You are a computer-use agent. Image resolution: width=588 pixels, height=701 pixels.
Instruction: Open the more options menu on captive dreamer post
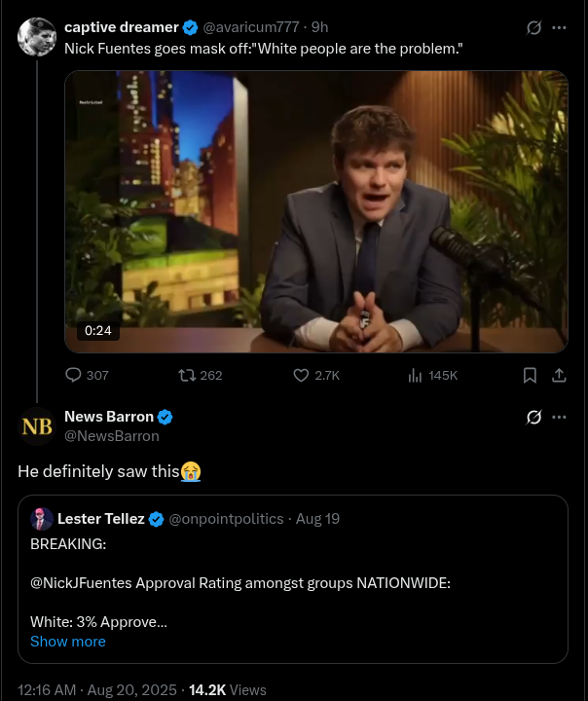click(559, 27)
